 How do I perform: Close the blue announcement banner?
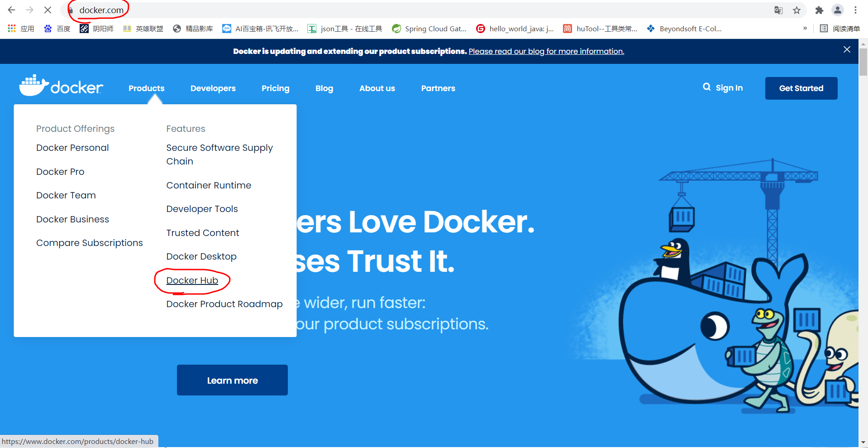click(x=847, y=49)
